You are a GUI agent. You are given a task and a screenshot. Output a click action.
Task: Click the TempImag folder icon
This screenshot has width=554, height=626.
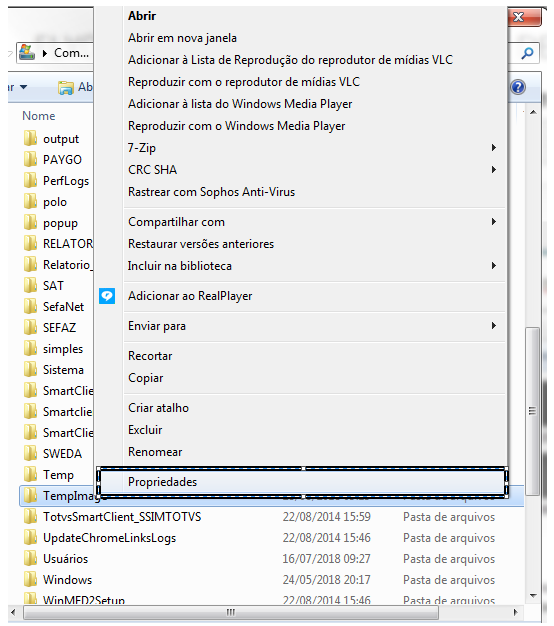click(30, 495)
